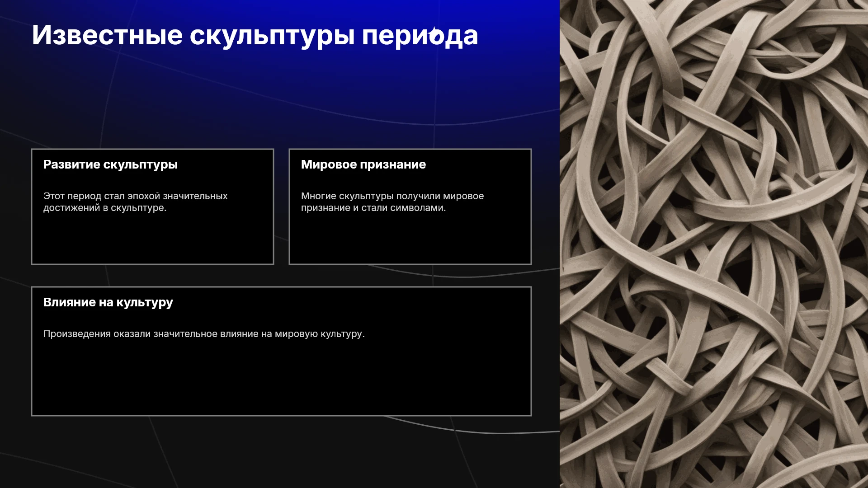Viewport: 868px width, 488px height.
Task: Select the empty area of 'Влияние на культуру' card
Action: pyautogui.click(x=281, y=380)
